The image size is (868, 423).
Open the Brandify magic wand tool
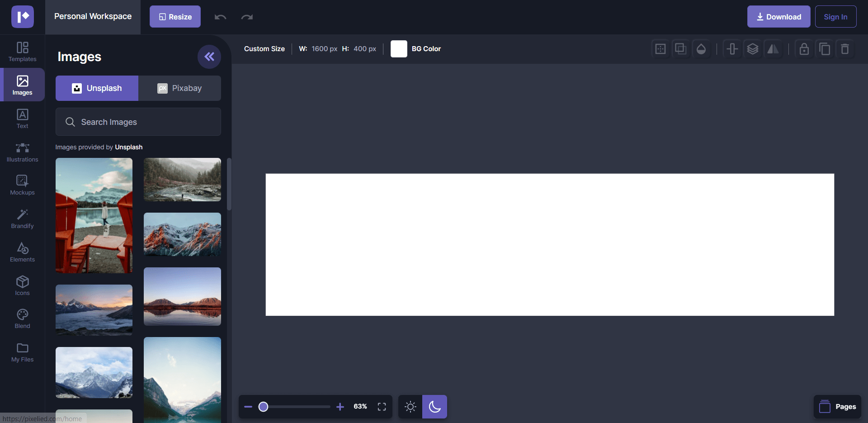[x=22, y=219]
